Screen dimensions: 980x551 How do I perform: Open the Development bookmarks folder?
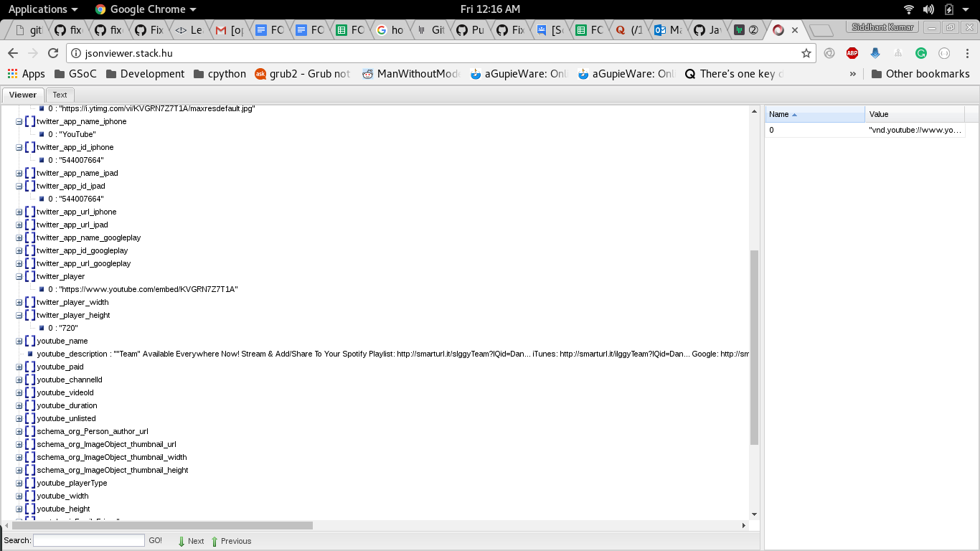pos(145,74)
